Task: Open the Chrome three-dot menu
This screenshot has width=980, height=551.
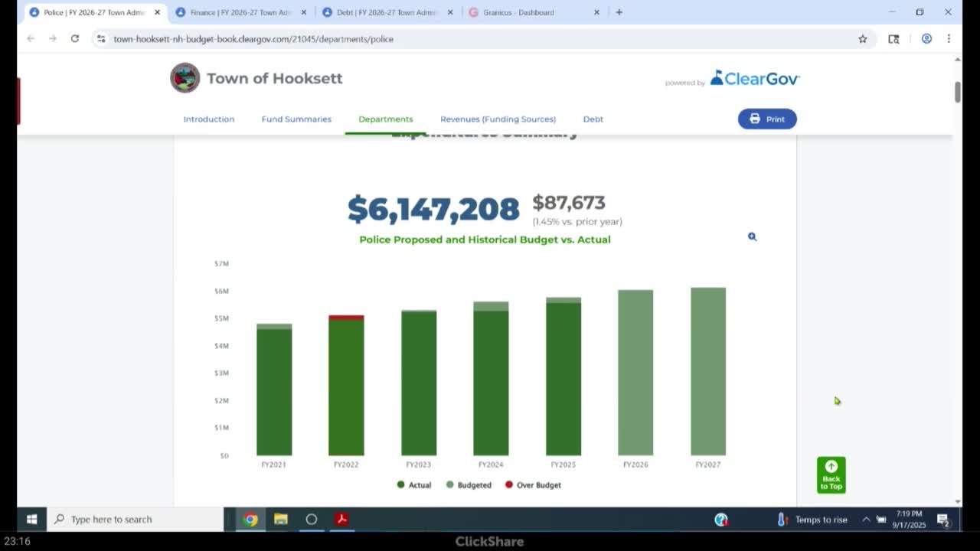Action: click(x=949, y=39)
